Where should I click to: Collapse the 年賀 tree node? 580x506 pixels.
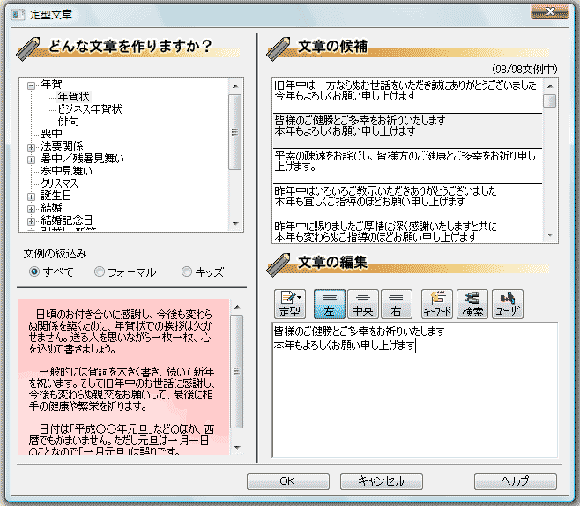tap(31, 86)
